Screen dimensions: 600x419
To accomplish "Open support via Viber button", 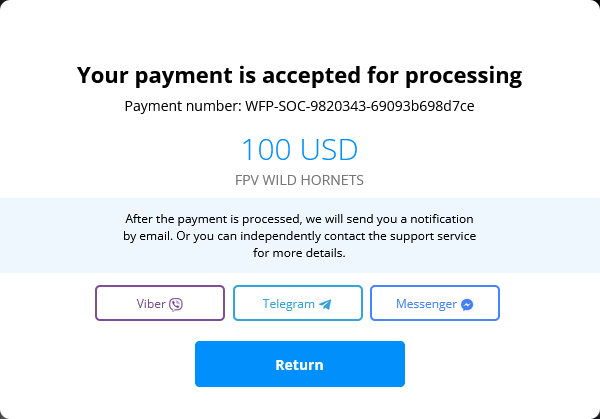I will click(x=160, y=303).
